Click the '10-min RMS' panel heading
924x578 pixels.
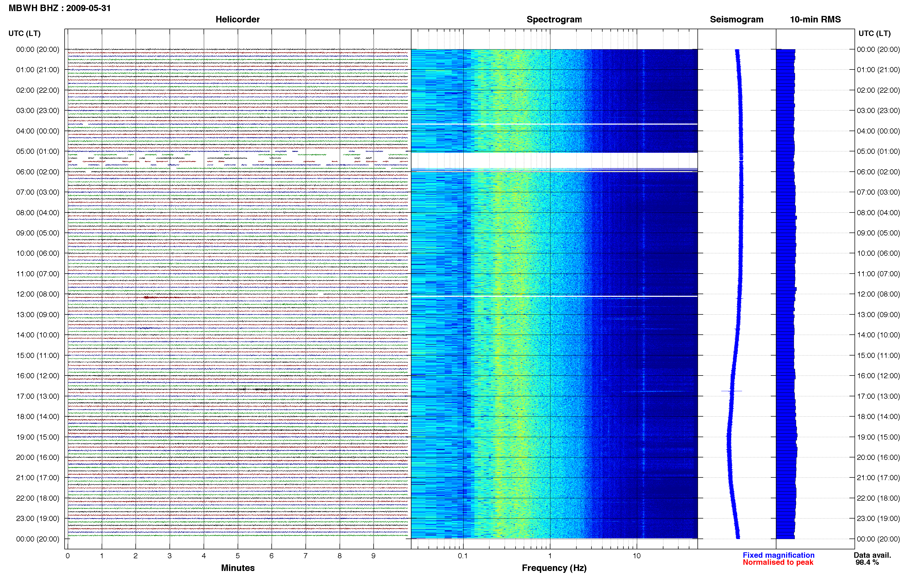click(x=815, y=19)
